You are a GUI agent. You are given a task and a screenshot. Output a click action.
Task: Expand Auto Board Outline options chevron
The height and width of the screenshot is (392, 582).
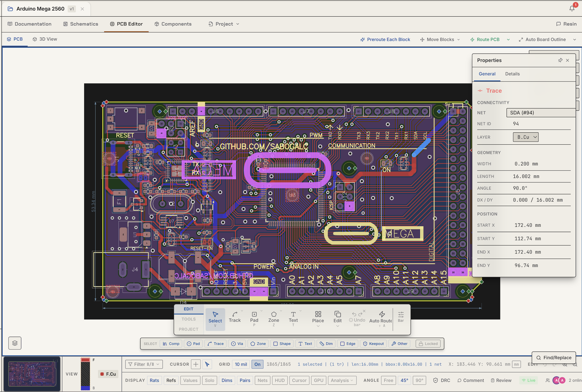(x=574, y=39)
